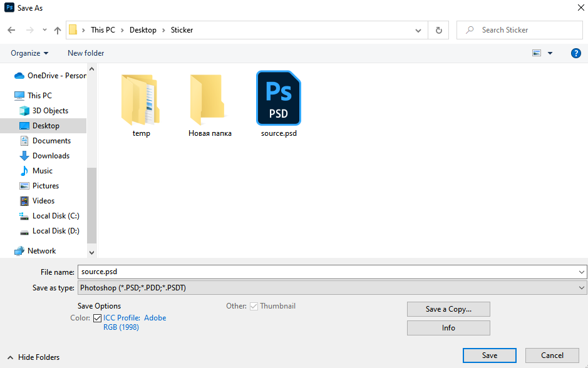Click the Search Sticker field
This screenshot has height=368, width=588.
(519, 30)
